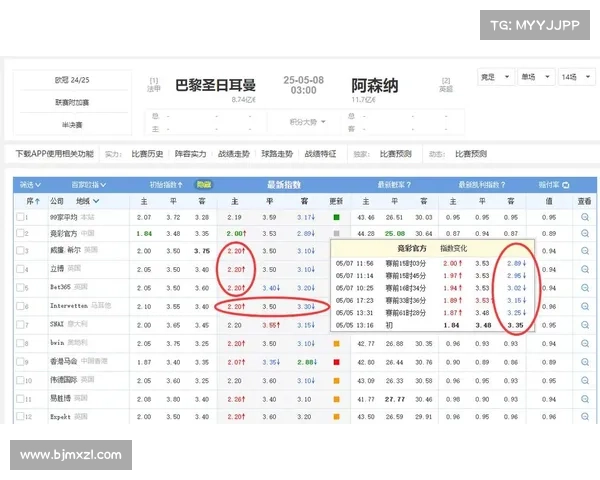The height and width of the screenshot is (480, 600).
Task: Click magnifier icon for 香港马会 row
Action: tap(585, 362)
